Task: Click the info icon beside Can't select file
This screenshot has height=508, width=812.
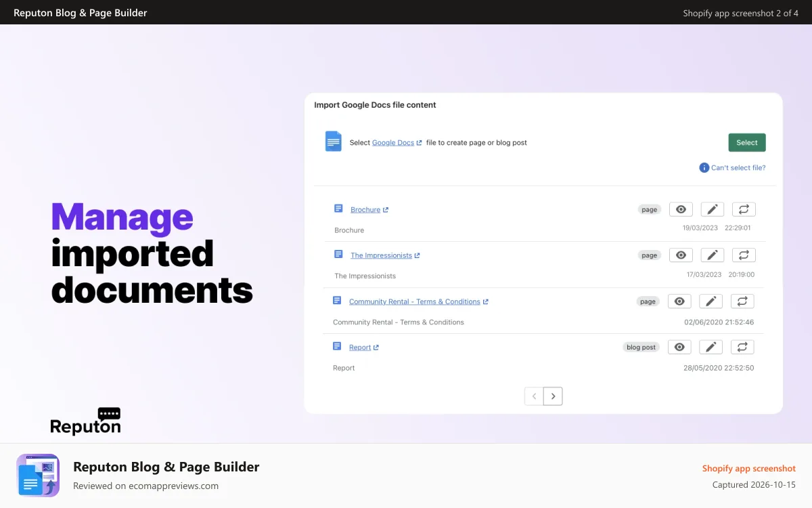Action: pyautogui.click(x=704, y=167)
